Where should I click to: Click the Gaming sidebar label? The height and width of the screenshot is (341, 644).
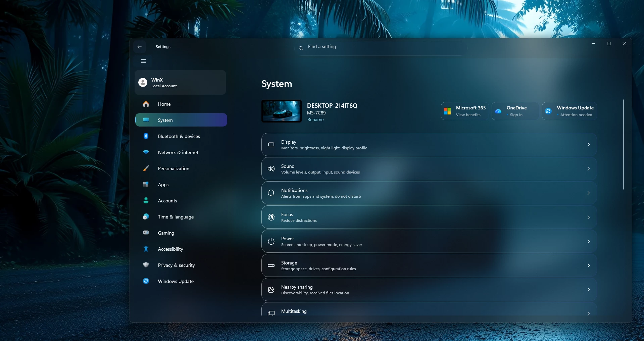click(166, 233)
